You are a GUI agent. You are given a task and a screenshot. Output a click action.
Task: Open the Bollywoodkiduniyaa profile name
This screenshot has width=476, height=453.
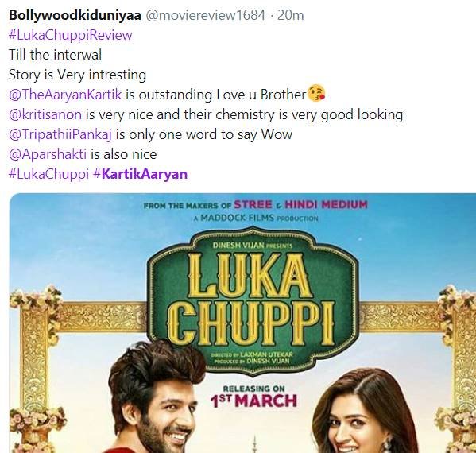pyautogui.click(x=75, y=15)
